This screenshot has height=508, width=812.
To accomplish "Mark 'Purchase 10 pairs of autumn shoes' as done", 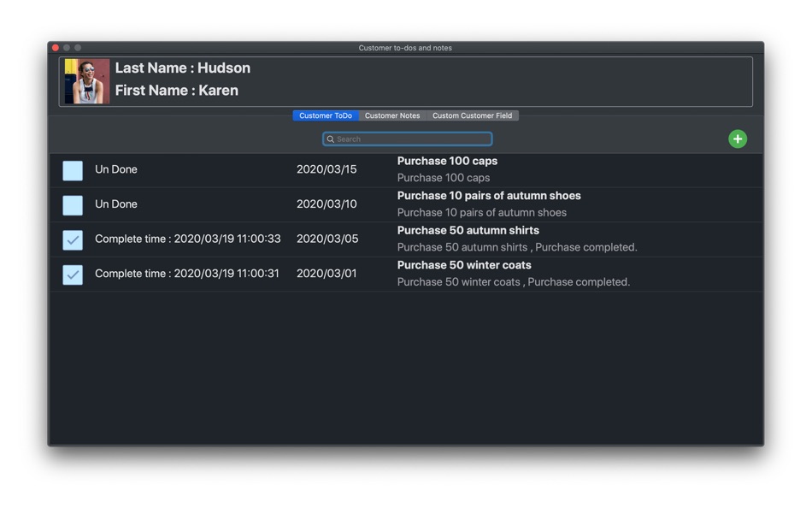I will pyautogui.click(x=73, y=205).
